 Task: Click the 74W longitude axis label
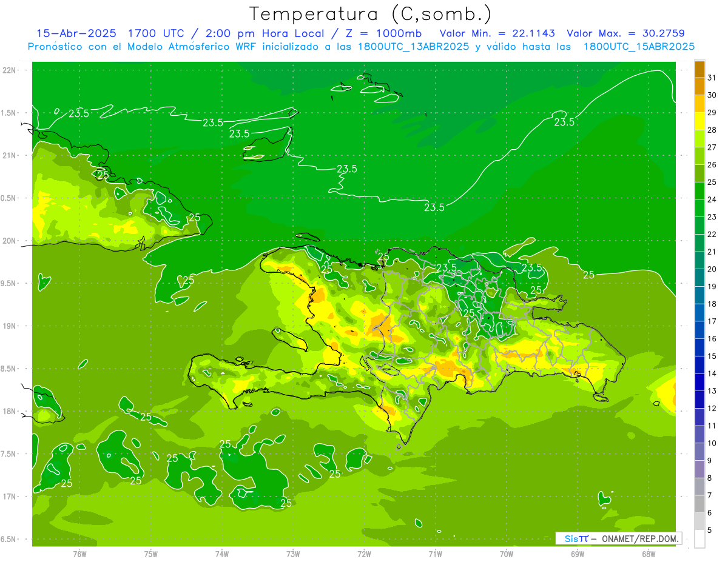coord(222,554)
